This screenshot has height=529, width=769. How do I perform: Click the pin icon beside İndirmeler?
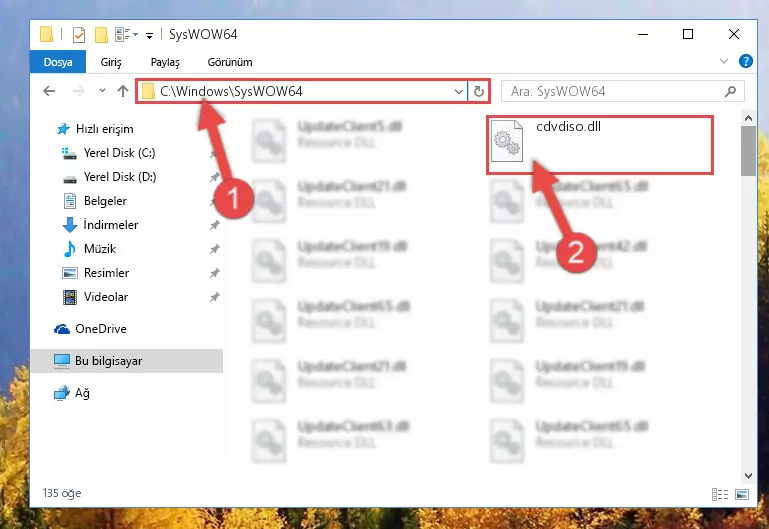pyautogui.click(x=214, y=225)
